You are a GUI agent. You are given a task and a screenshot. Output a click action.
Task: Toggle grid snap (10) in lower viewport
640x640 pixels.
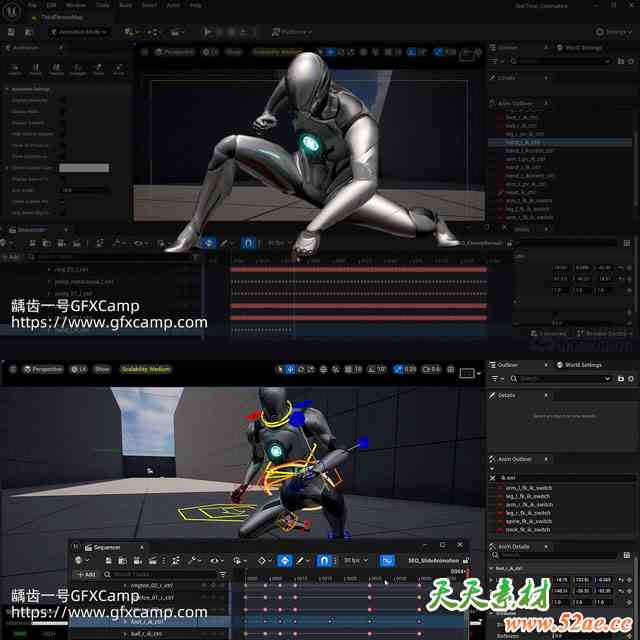pyautogui.click(x=353, y=369)
